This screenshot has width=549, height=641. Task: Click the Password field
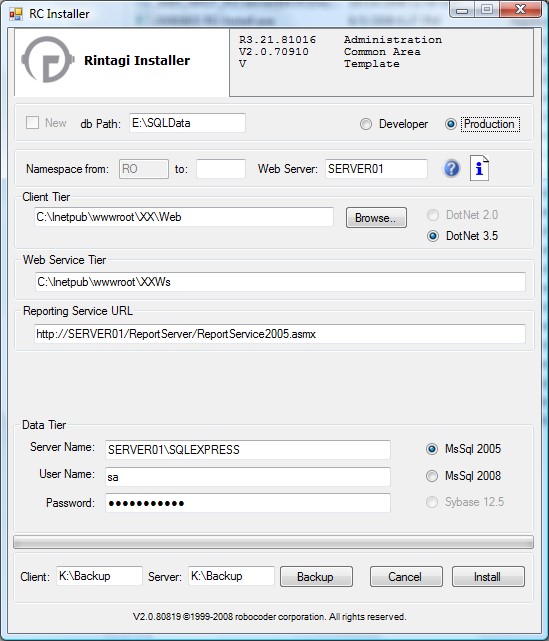coord(248,503)
